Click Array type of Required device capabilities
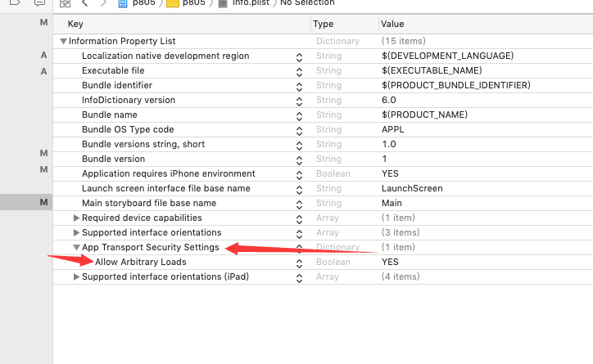The width and height of the screenshot is (593, 364). tap(328, 218)
